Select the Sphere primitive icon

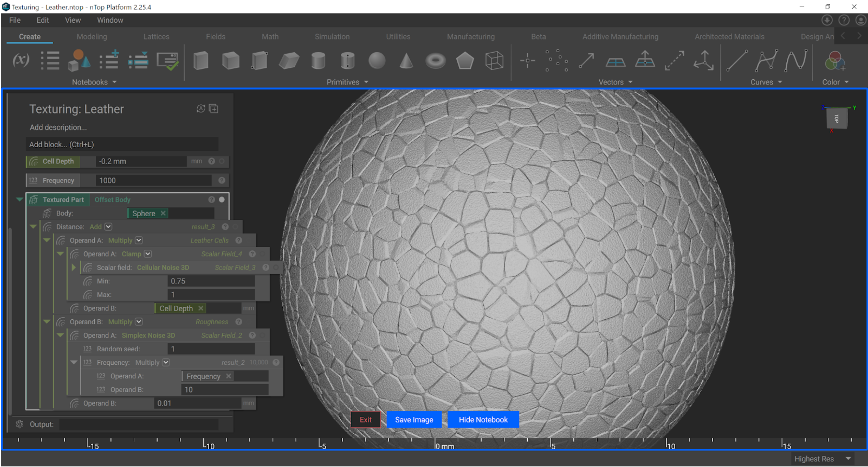pyautogui.click(x=377, y=61)
